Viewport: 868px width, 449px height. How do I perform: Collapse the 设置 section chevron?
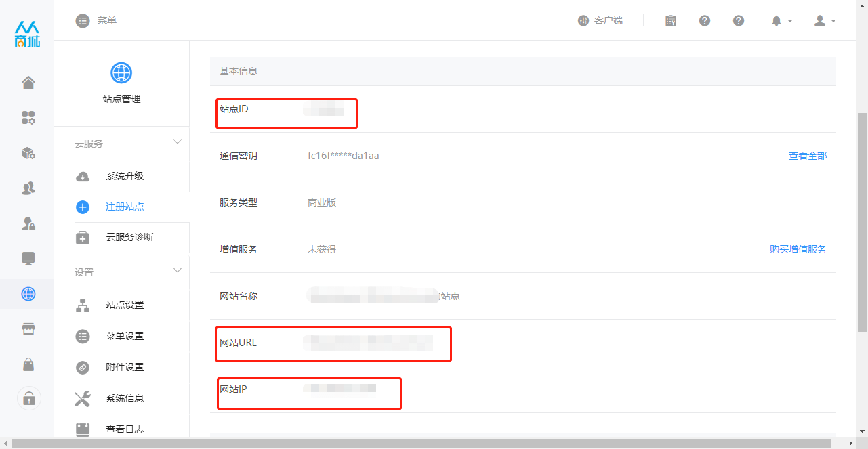178,271
